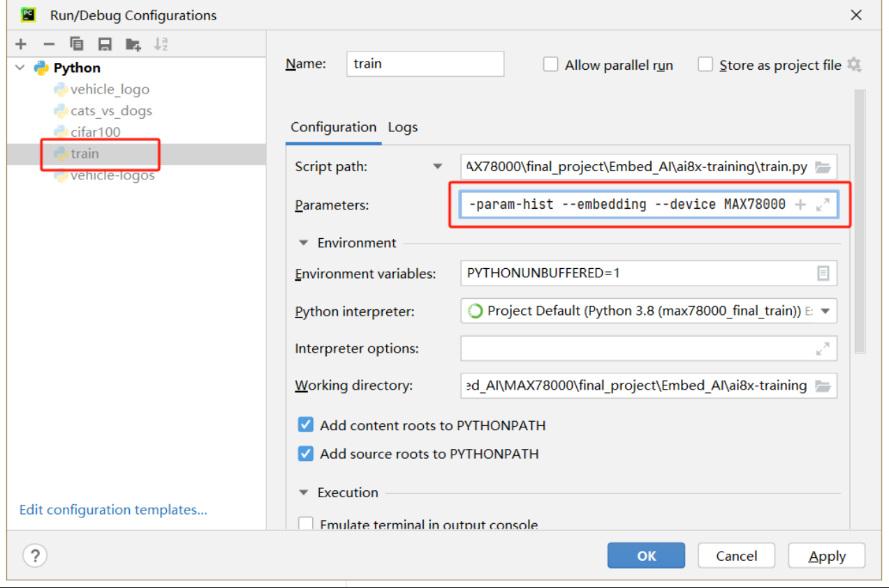Screen dimensions: 889x588
Task: Click the OK button
Action: tap(647, 556)
